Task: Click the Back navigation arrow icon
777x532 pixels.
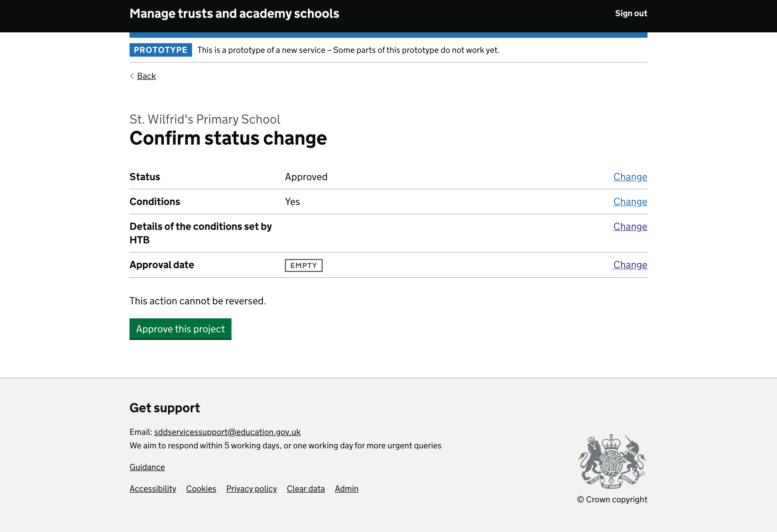Action: tap(132, 76)
